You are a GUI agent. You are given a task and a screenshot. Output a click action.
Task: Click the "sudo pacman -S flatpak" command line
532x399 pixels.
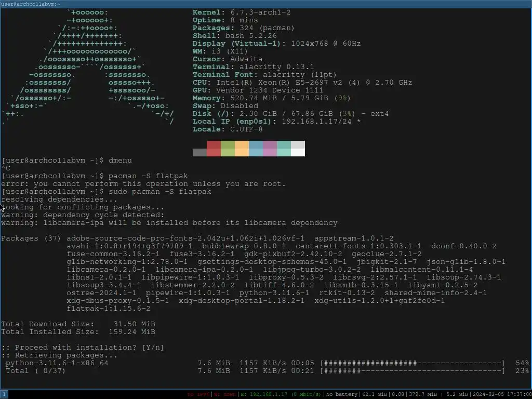tap(160, 192)
